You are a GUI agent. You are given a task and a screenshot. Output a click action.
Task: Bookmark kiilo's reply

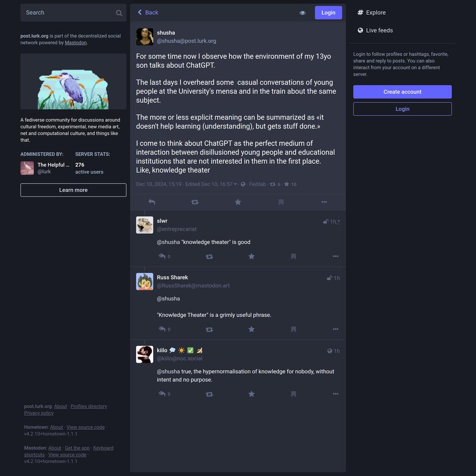pos(294,394)
